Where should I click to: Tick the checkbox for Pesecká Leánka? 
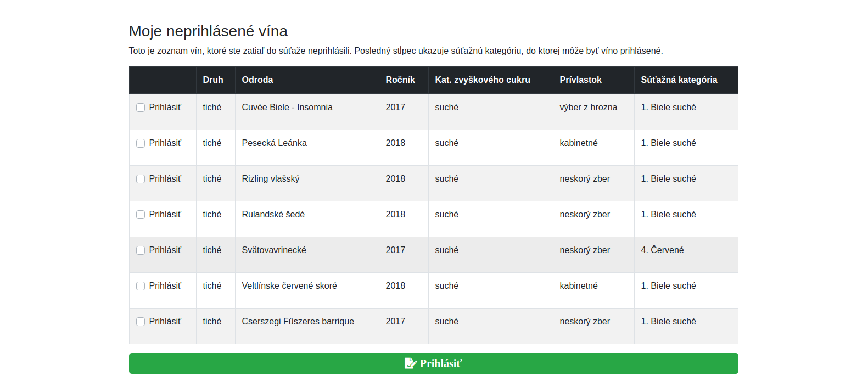click(141, 143)
